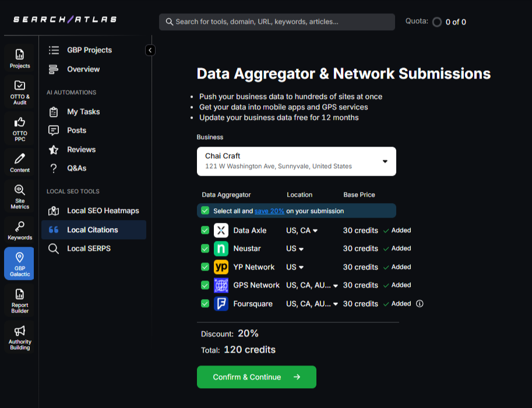Click the Data Axle logo icon
The height and width of the screenshot is (408, 532).
click(x=221, y=230)
